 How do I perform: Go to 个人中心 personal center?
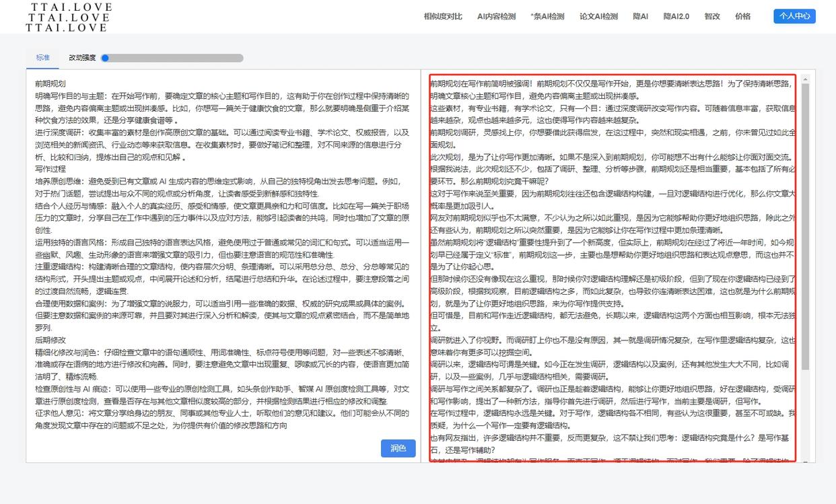pyautogui.click(x=794, y=15)
